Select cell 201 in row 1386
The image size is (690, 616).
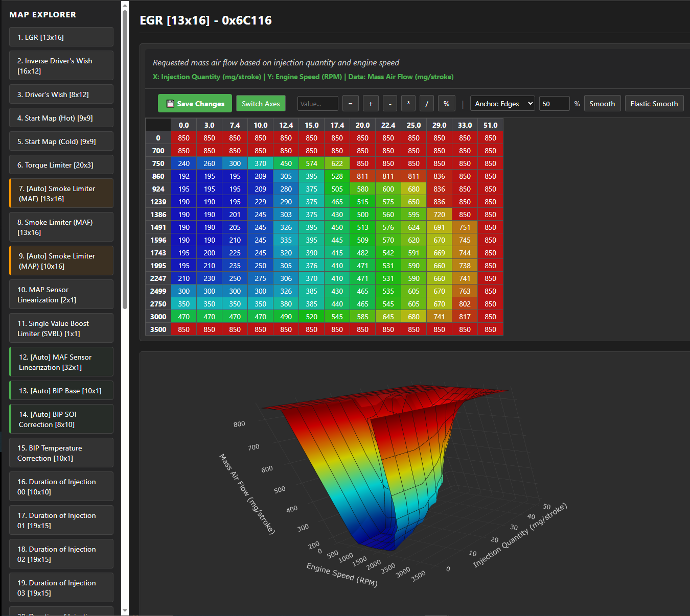point(235,215)
